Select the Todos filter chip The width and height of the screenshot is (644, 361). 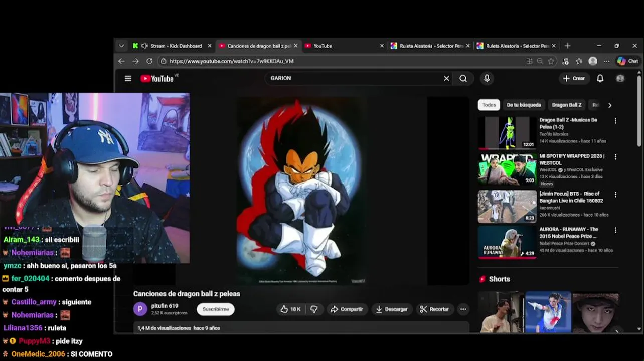[x=489, y=105]
